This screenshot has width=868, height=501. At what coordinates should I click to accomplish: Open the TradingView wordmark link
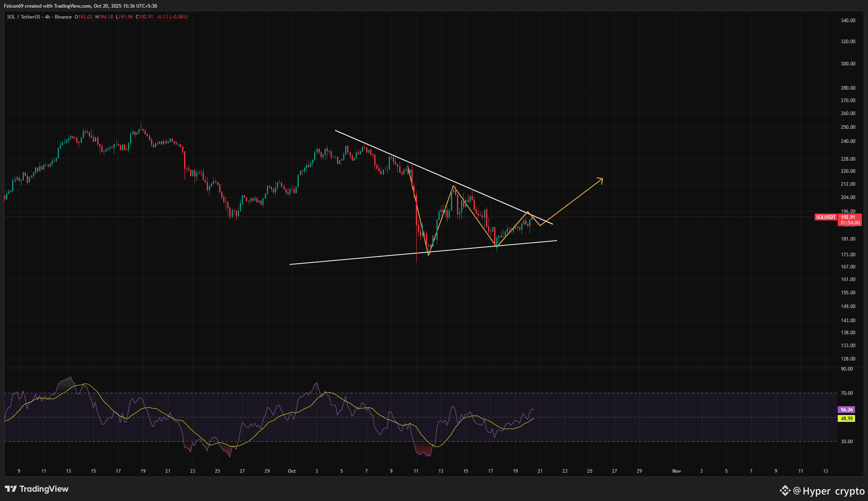(44, 489)
